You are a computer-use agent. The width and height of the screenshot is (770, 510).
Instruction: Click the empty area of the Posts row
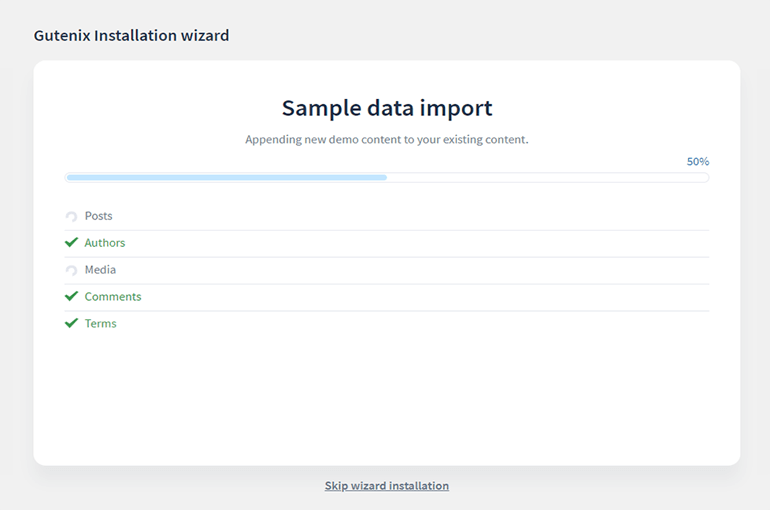click(x=411, y=216)
